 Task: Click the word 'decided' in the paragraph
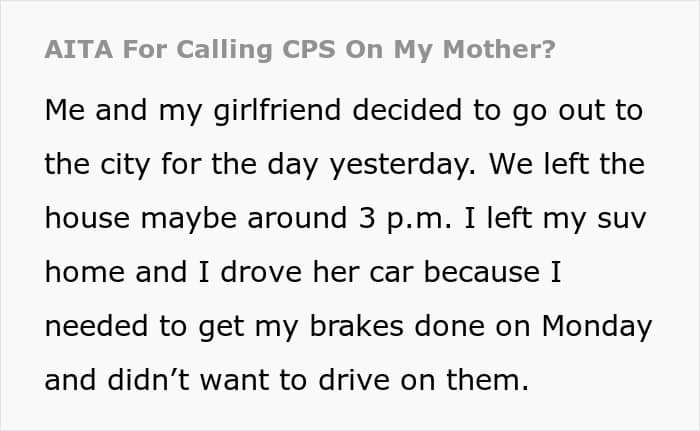(x=407, y=110)
